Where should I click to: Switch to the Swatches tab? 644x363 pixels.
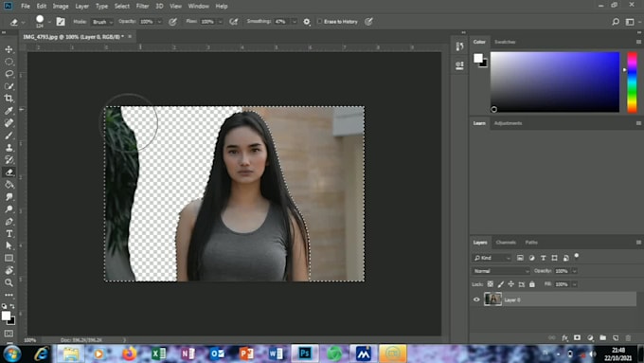[505, 42]
